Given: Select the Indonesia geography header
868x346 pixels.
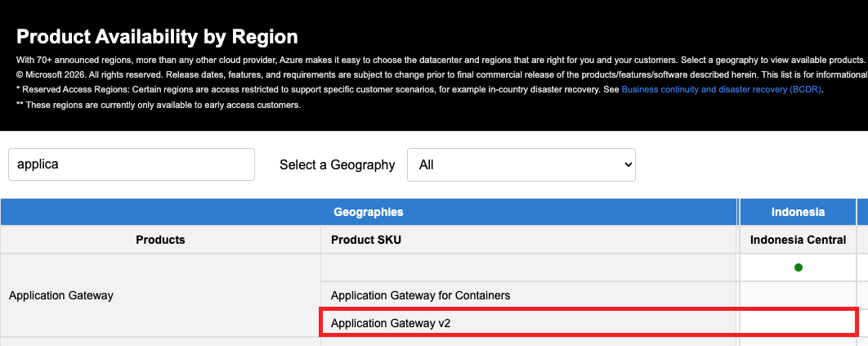Looking at the screenshot, I should (798, 212).
